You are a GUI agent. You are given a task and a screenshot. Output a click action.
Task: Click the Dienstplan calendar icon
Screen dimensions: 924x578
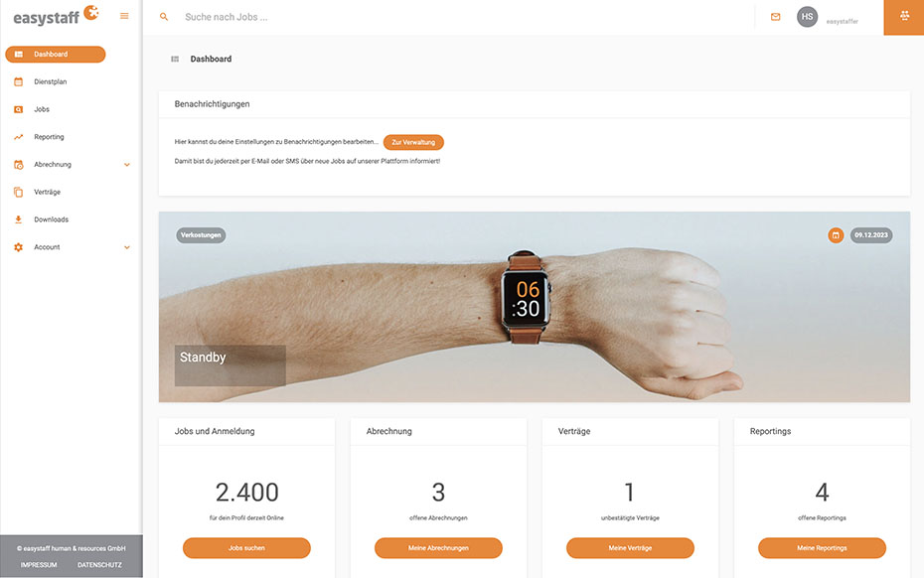coord(18,81)
